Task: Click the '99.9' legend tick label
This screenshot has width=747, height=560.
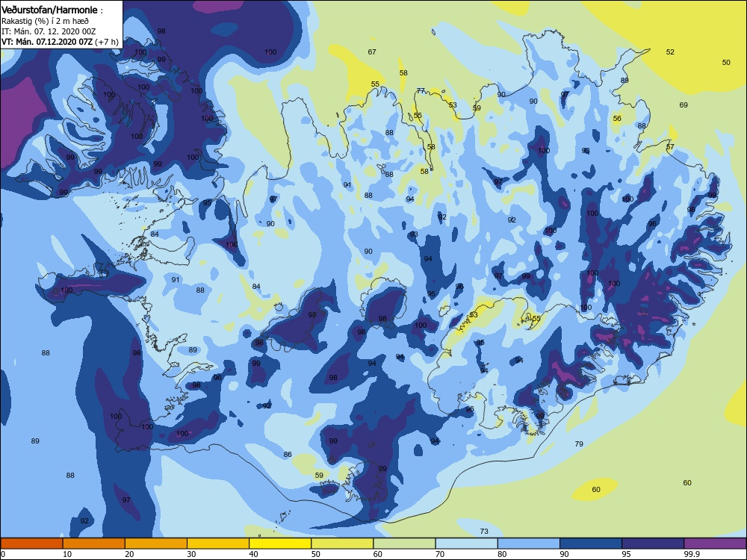Action: click(692, 554)
